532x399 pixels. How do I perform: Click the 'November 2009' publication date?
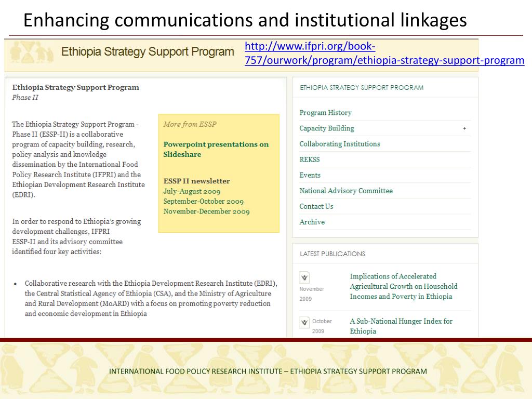pos(312,294)
